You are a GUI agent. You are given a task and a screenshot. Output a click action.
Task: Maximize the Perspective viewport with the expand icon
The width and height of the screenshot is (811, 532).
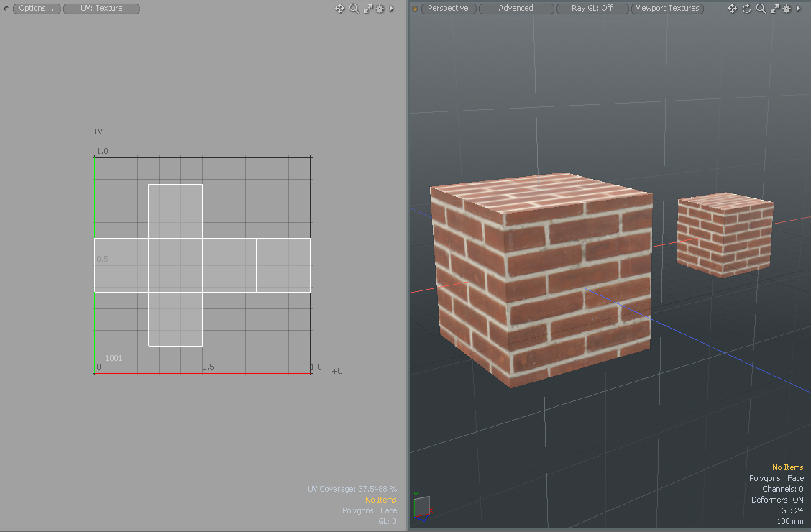pos(774,9)
